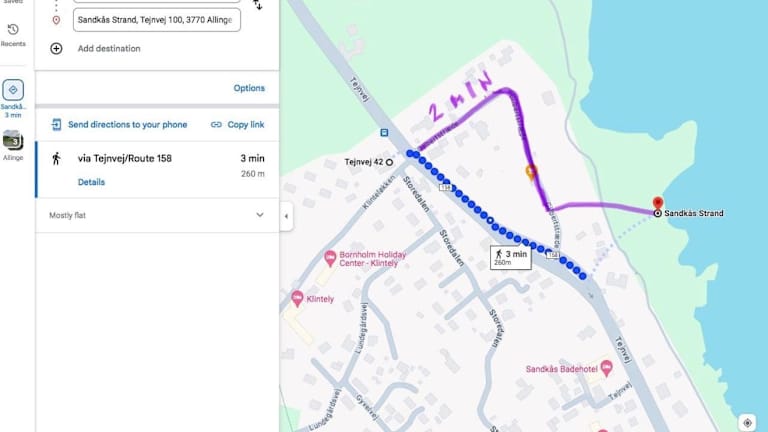Open route Options

[x=249, y=88]
